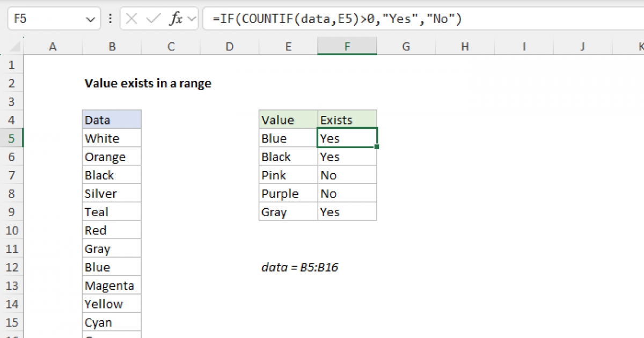Select row 5 header

(12, 138)
